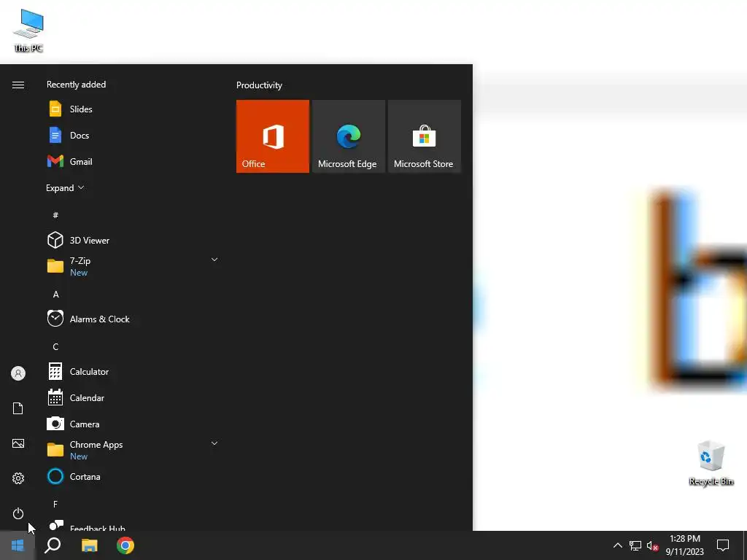Open taskbar Search magnifier
This screenshot has height=560, width=747.
(x=53, y=545)
